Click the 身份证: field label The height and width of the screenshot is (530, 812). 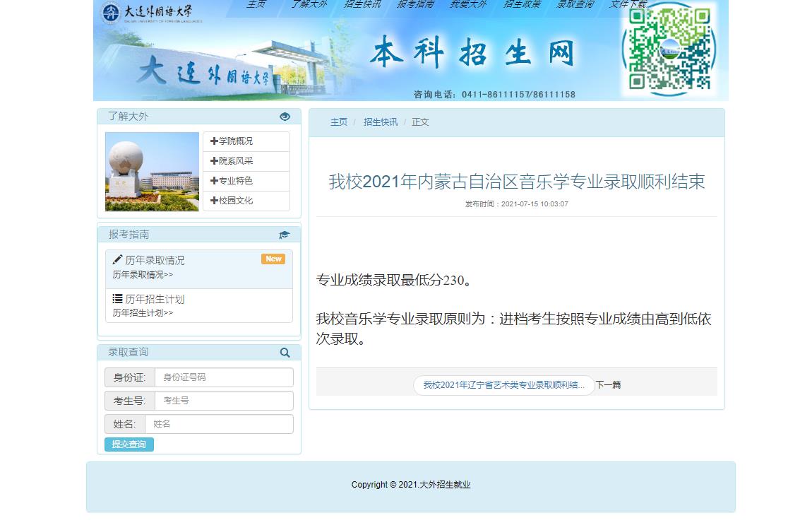130,377
